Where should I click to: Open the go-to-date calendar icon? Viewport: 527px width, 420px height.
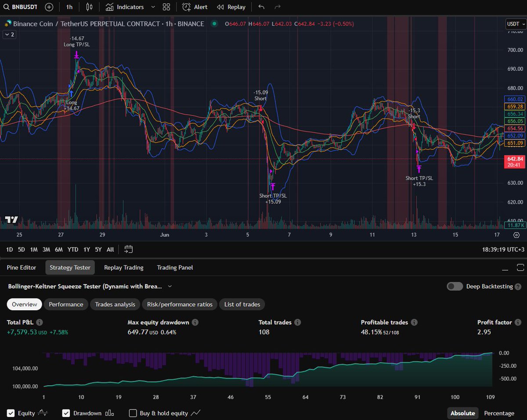pos(128,249)
